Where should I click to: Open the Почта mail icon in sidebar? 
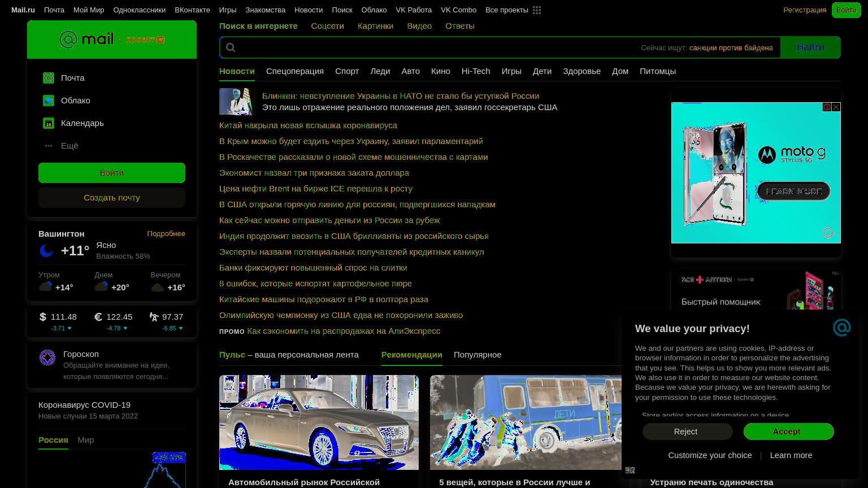(x=49, y=78)
